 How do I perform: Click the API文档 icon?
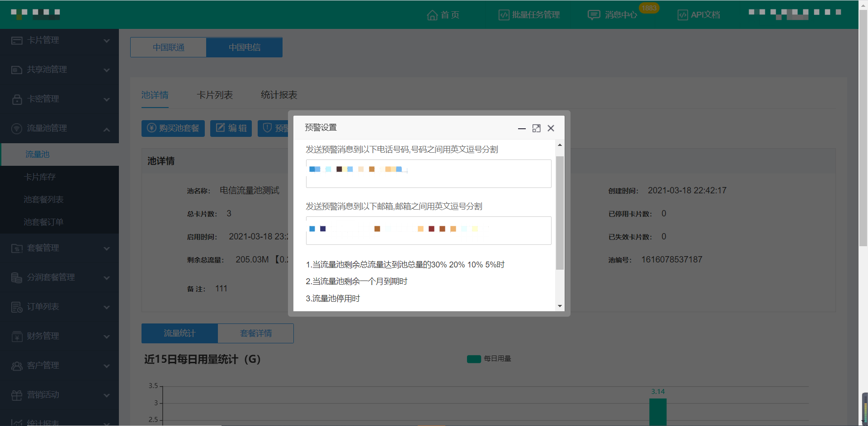point(683,15)
